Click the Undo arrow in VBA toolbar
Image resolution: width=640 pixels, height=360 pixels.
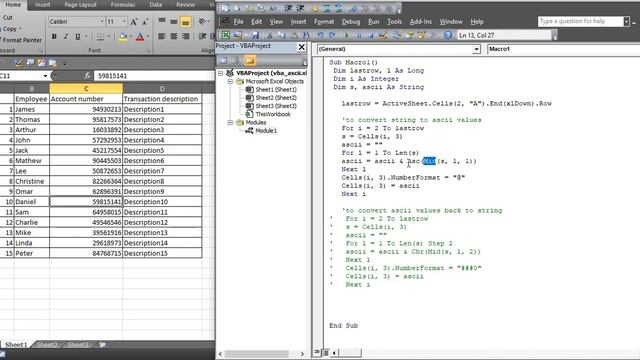tap(320, 36)
